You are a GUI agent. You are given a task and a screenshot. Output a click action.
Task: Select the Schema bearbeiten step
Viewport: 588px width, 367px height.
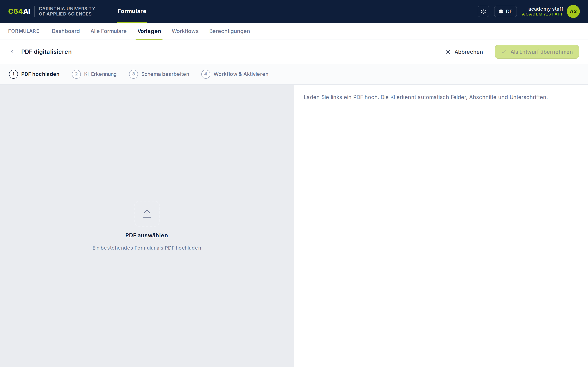[159, 74]
